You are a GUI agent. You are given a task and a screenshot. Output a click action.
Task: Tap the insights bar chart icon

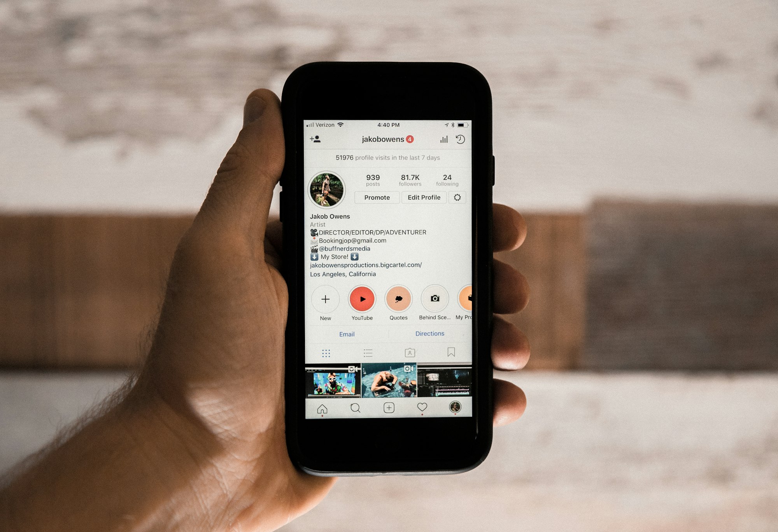[444, 140]
